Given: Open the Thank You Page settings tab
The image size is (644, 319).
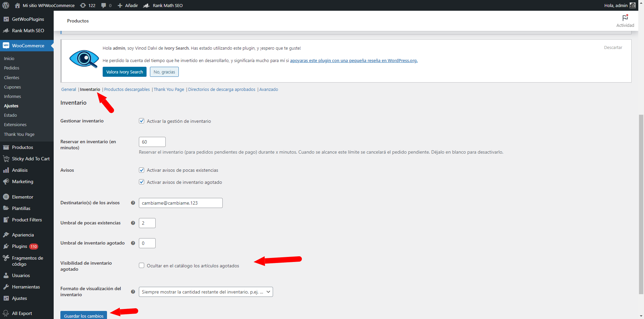Looking at the screenshot, I should 169,90.
